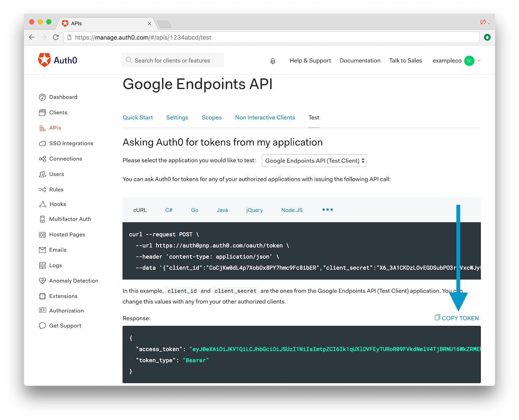Open the Non Interactive Clients tab
Image resolution: width=519 pixels, height=420 pixels.
[265, 118]
